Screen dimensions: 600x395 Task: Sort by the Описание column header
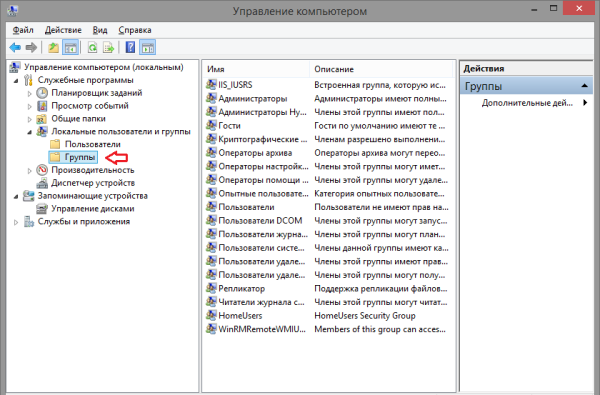pos(381,69)
